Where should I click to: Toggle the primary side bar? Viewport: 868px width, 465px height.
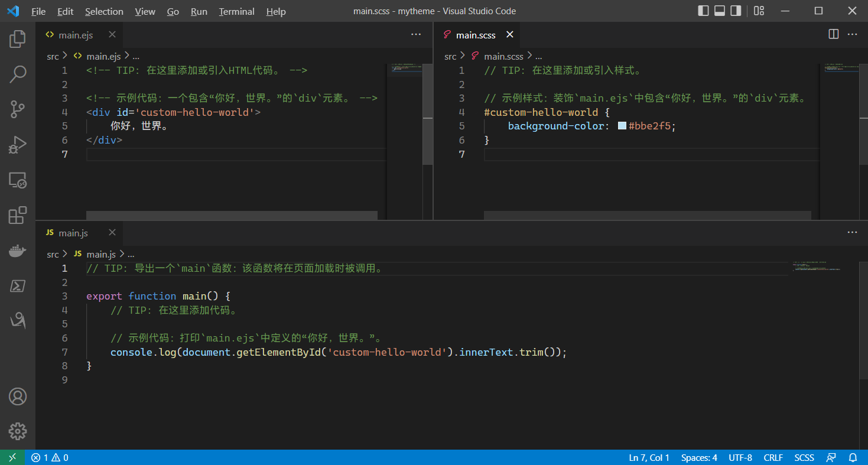(703, 11)
